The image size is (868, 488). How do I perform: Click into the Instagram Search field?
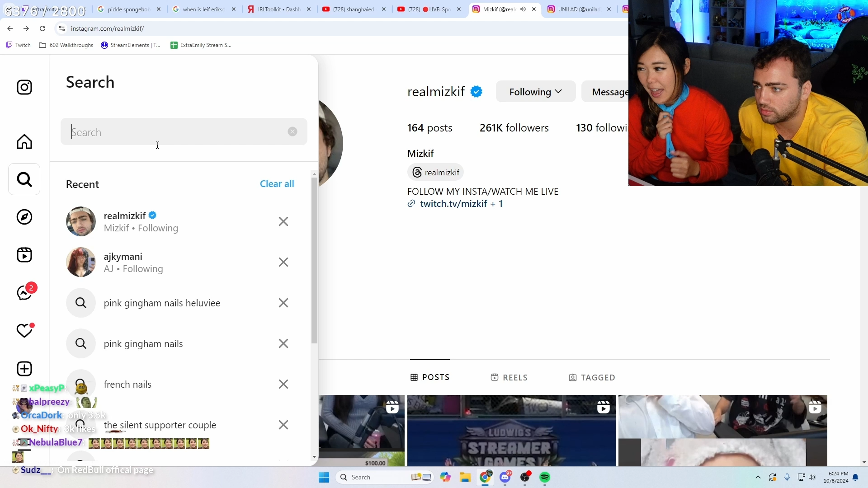point(176,132)
